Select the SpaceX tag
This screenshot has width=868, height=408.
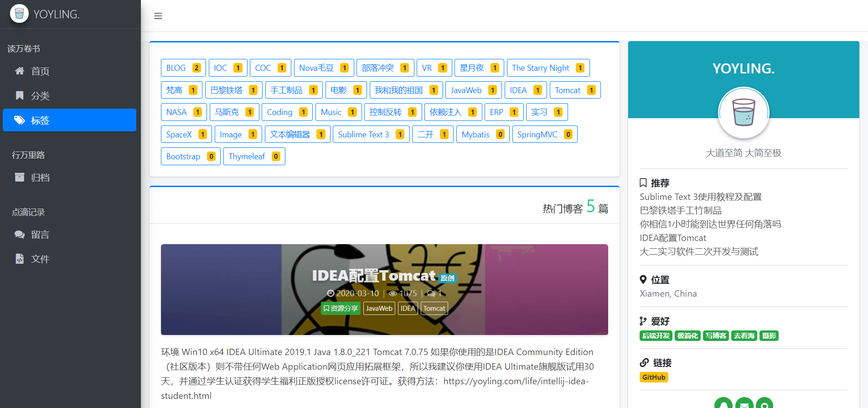click(x=186, y=135)
